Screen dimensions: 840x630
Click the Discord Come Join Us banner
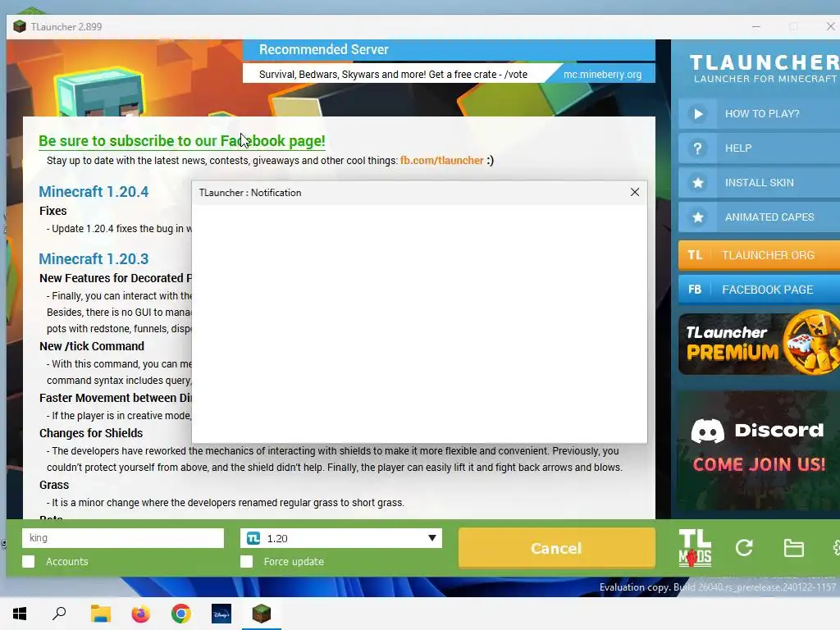(759, 449)
